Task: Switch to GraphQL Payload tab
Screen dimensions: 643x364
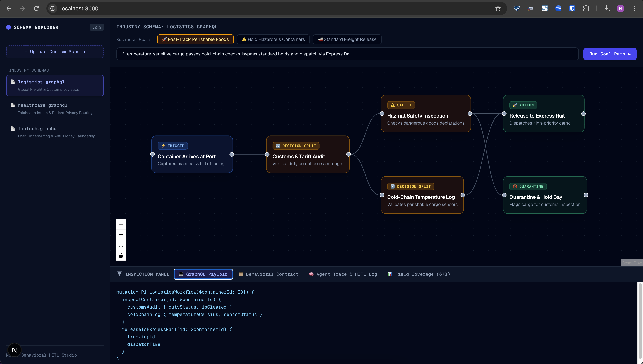Action: click(203, 274)
